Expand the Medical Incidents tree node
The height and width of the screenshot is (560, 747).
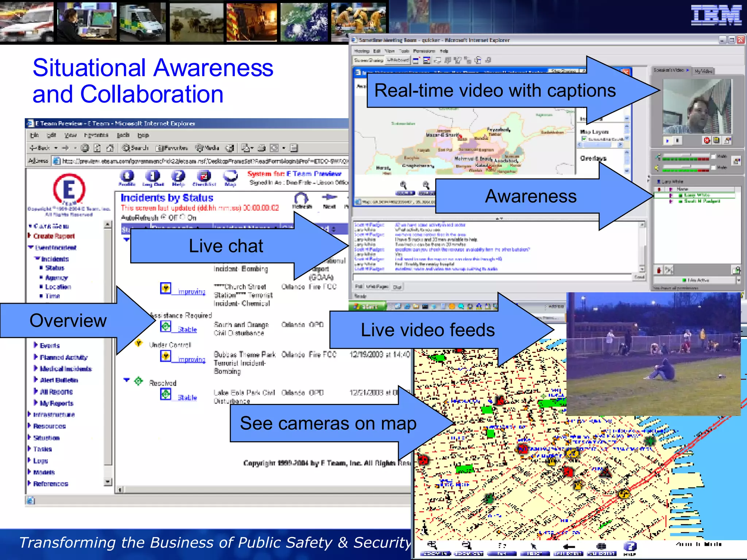click(x=36, y=368)
